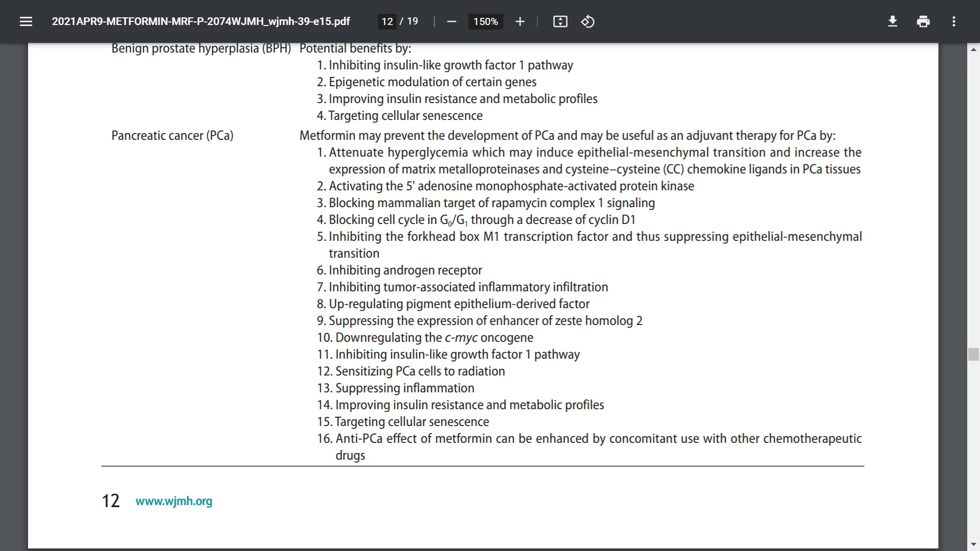Click item 15 'Targeting cellular senescence'
980x551 pixels.
tap(403, 422)
